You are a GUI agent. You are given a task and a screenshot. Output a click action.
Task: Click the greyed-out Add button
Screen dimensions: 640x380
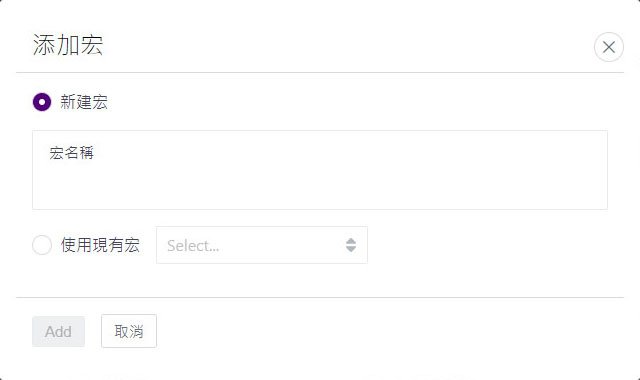pyautogui.click(x=58, y=331)
